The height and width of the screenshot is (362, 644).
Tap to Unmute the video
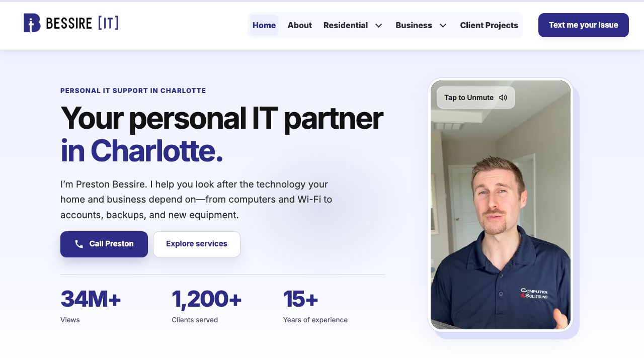[475, 98]
